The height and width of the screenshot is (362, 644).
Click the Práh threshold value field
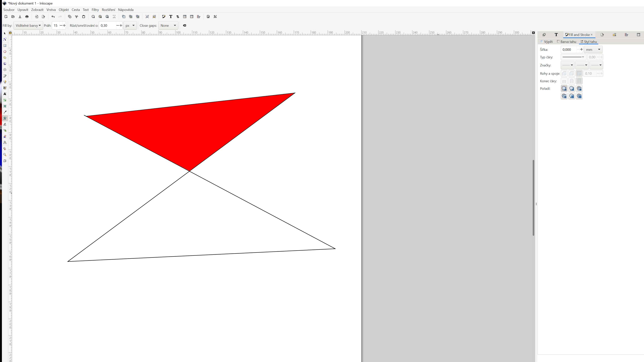(56, 25)
